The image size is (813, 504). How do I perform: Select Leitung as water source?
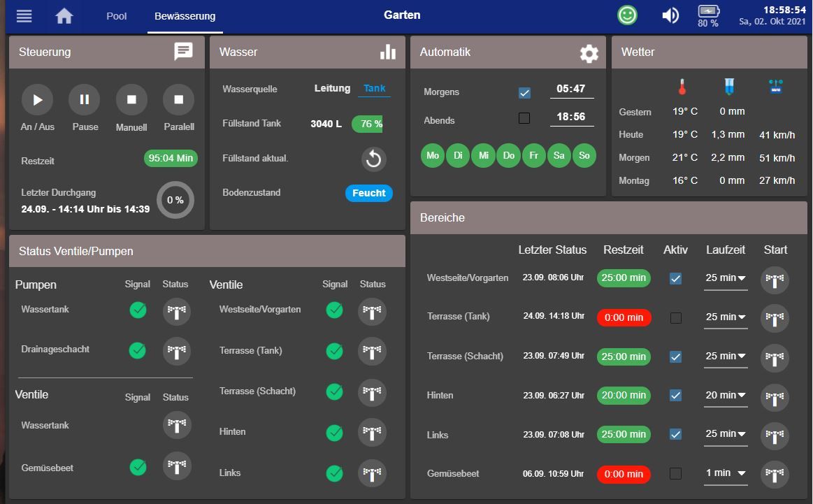(332, 89)
